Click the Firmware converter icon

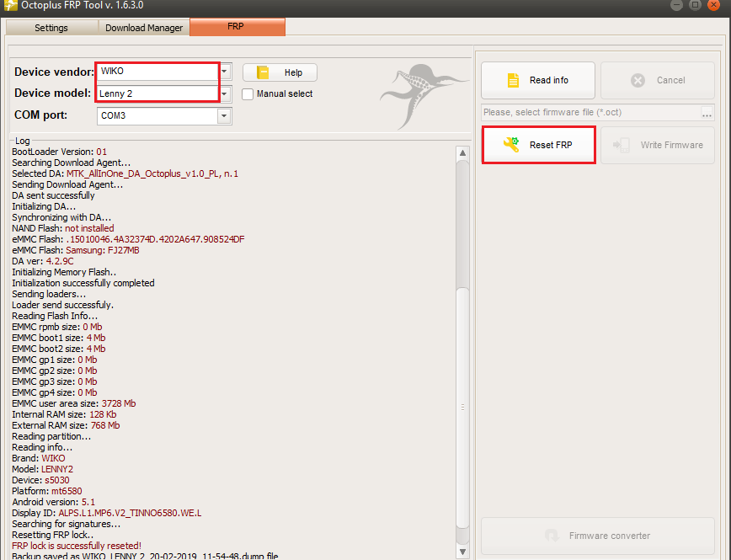pos(552,536)
